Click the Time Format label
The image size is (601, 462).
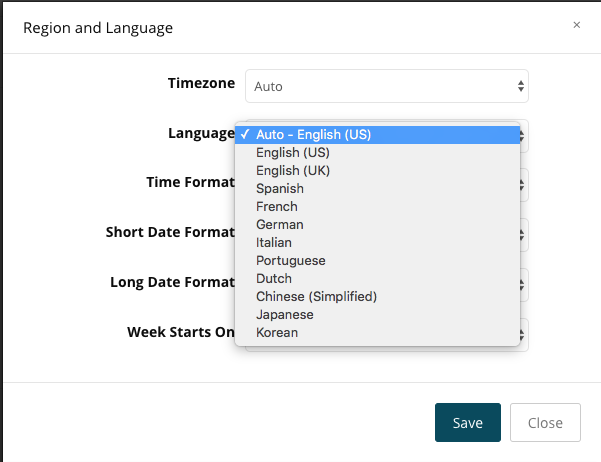(x=190, y=182)
